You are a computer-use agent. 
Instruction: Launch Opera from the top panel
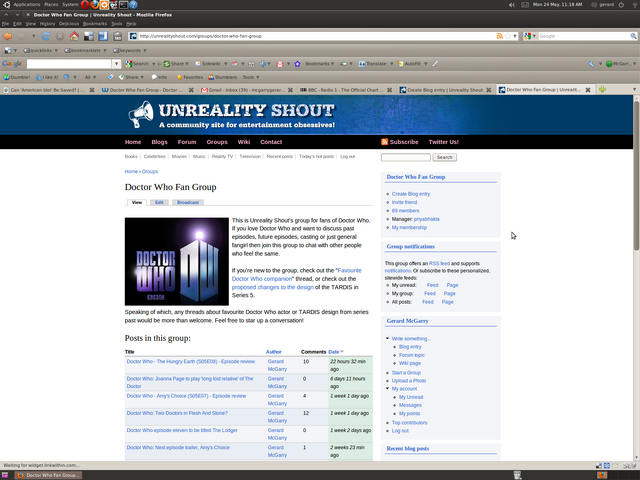85,4
